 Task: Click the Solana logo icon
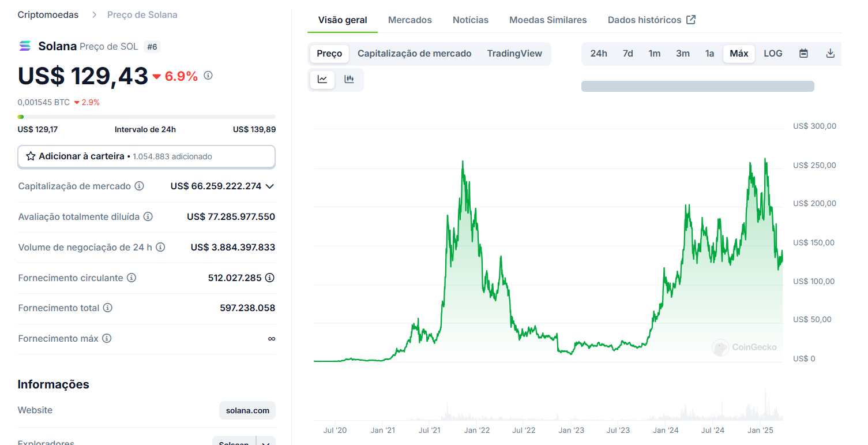click(x=25, y=46)
